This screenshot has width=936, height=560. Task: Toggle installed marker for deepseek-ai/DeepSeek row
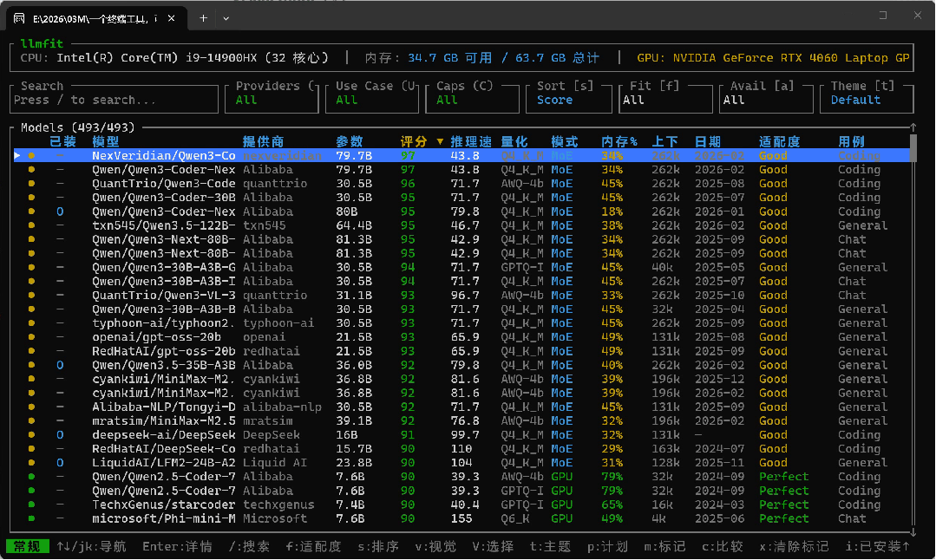[x=60, y=435]
